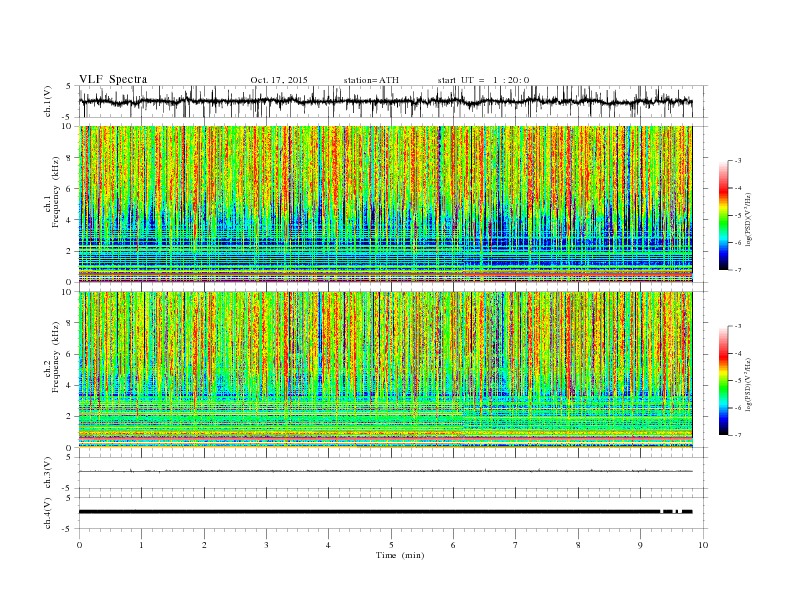Image resolution: width=792 pixels, height=612 pixels.
Task: Click the "-3" label on ch.2 colorbar
Action: tap(737, 326)
